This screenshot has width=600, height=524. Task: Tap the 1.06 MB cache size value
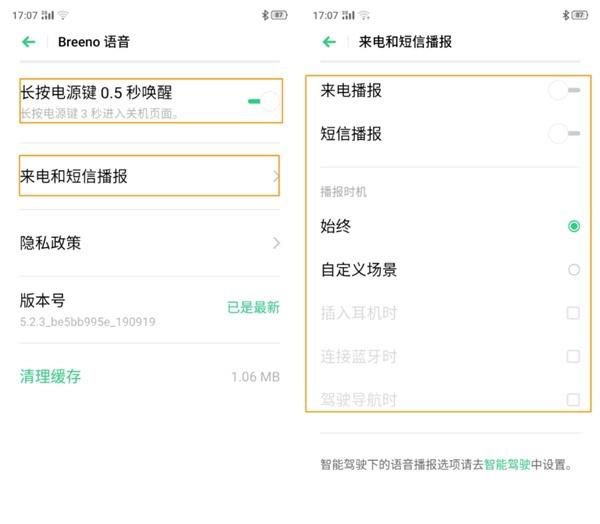coord(256,377)
